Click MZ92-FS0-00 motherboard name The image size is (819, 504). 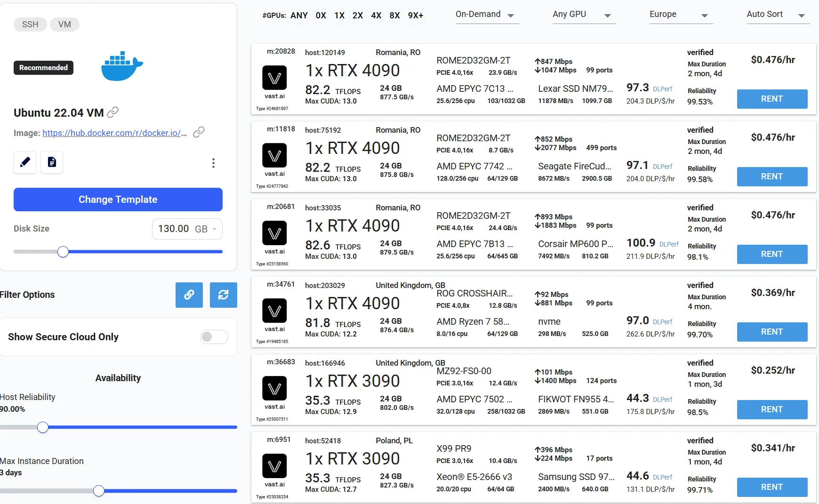coord(464,371)
